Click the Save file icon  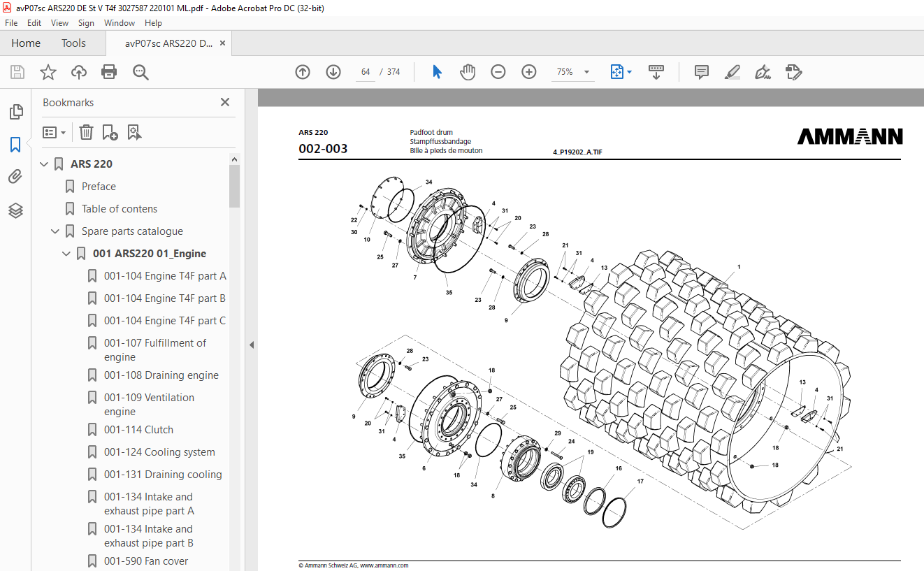click(17, 72)
